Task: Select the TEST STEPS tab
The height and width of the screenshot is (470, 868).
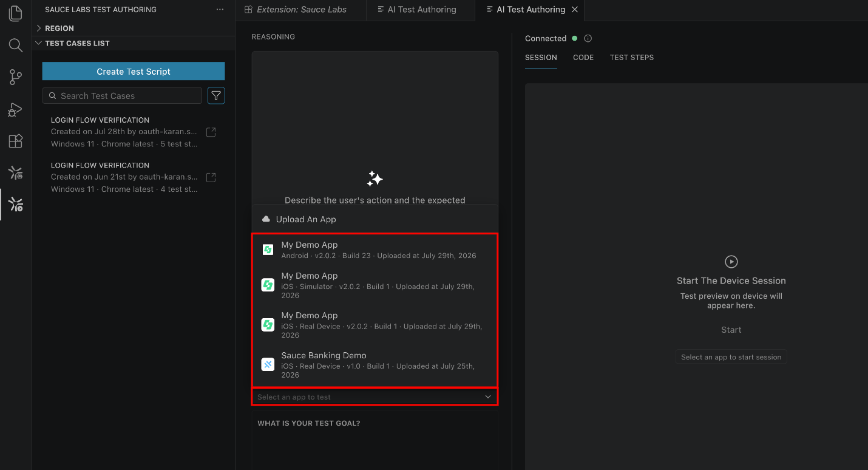Action: coord(632,58)
